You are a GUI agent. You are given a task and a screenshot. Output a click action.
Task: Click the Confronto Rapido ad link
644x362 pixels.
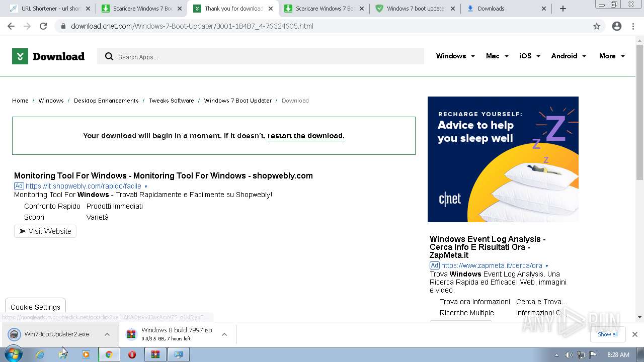pyautogui.click(x=52, y=206)
